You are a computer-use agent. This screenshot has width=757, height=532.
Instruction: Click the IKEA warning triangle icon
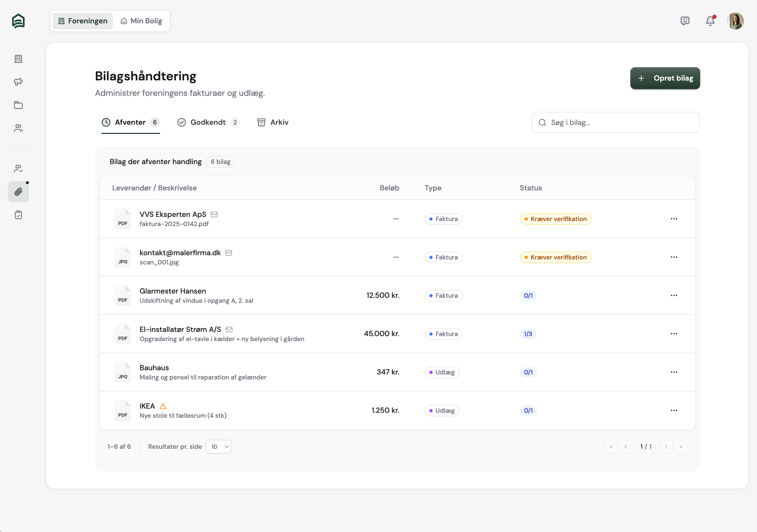[x=163, y=406]
